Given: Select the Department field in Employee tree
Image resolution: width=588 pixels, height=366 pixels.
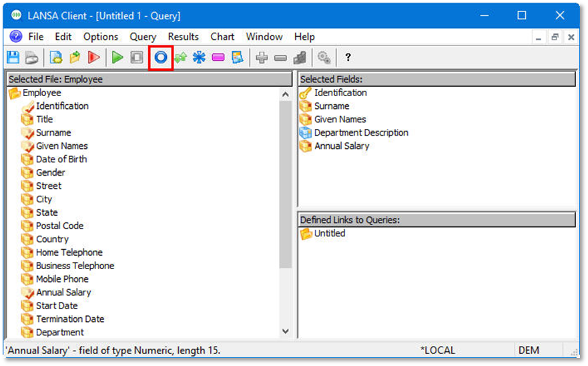Looking at the screenshot, I should coord(59,333).
